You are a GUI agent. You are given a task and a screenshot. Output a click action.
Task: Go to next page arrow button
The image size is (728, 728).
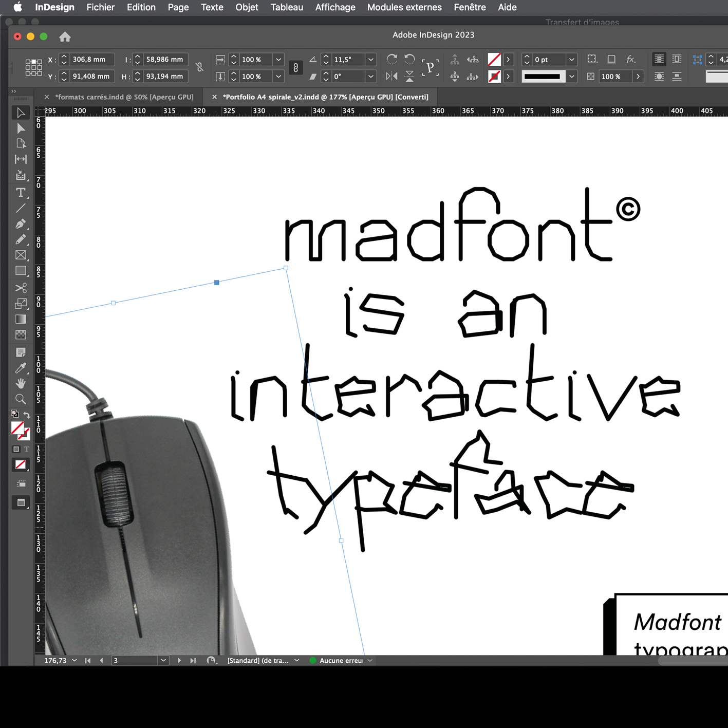click(179, 661)
